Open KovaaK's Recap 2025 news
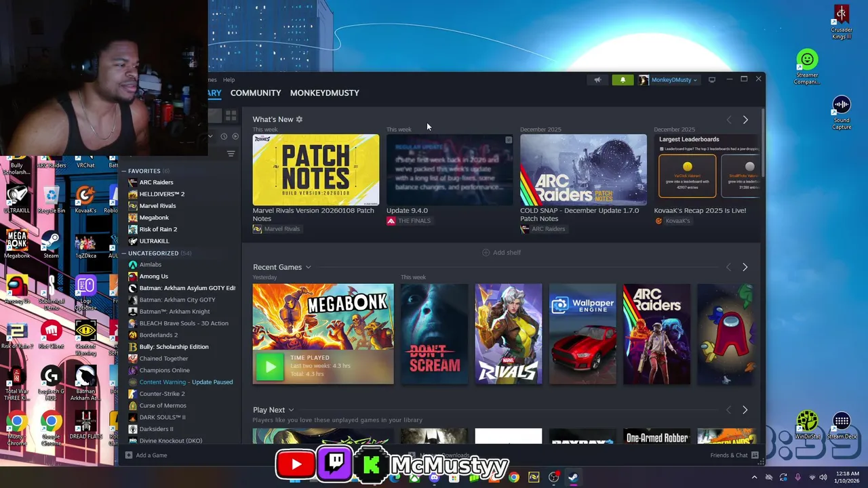The width and height of the screenshot is (868, 488). click(707, 170)
